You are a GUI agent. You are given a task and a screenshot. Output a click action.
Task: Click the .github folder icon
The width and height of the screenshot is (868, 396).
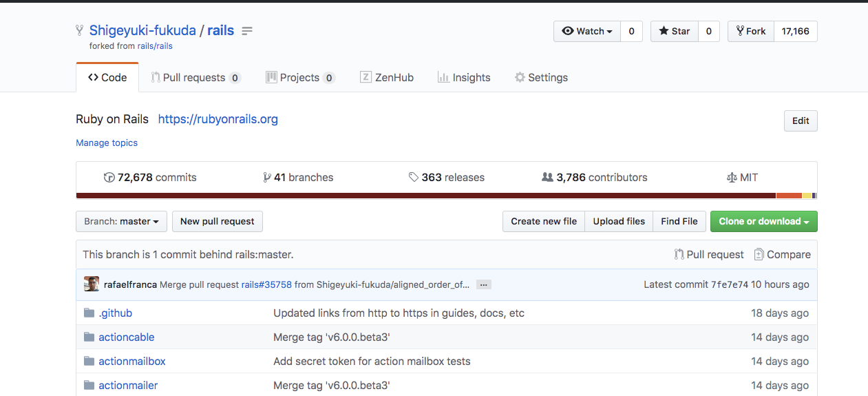[89, 313]
